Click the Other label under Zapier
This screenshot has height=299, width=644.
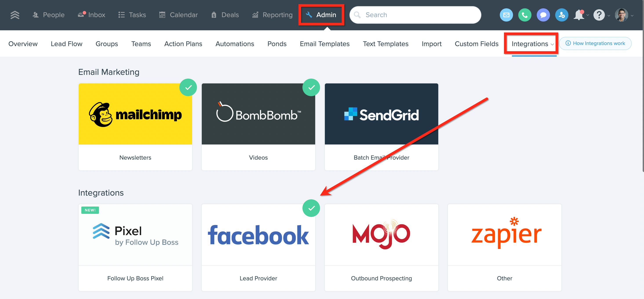(x=504, y=278)
